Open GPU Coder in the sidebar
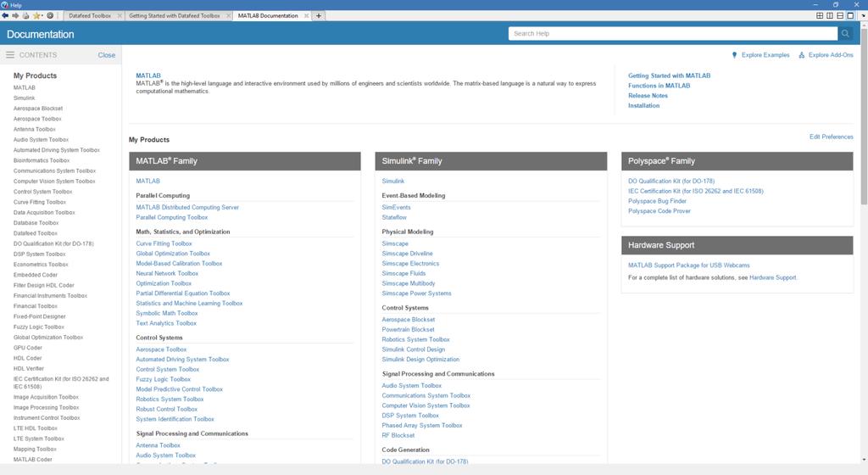The height and width of the screenshot is (475, 868). [28, 348]
